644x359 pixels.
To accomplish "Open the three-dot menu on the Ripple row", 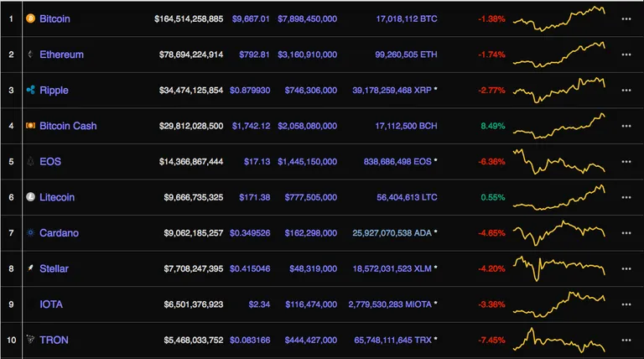I will click(626, 91).
